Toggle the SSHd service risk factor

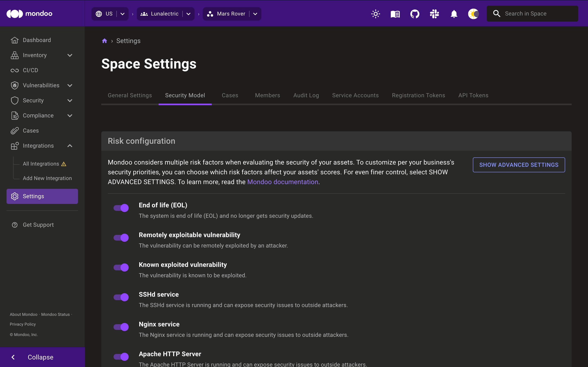coord(121,297)
